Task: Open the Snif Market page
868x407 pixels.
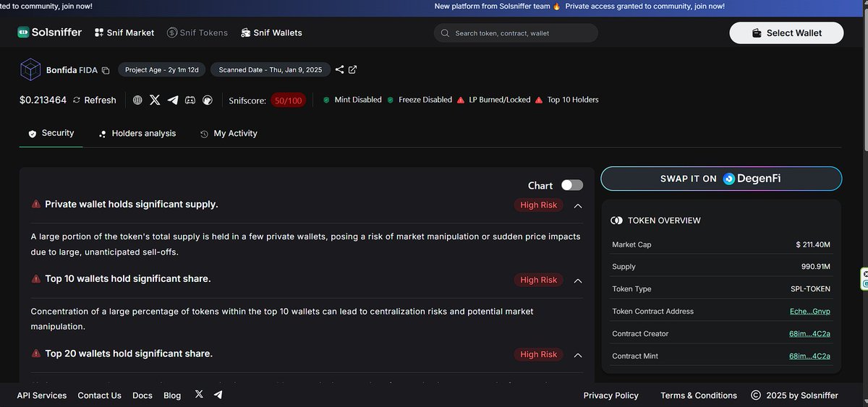Action: tap(124, 33)
